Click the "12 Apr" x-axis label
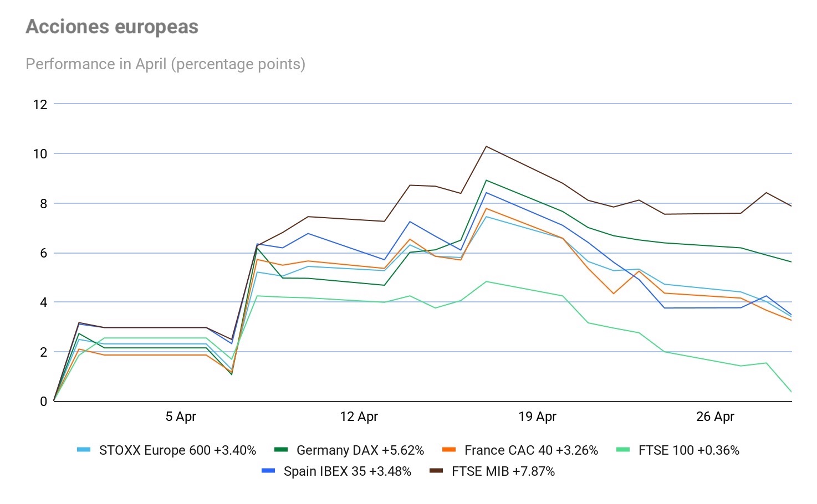The width and height of the screenshot is (817, 504). 359,416
